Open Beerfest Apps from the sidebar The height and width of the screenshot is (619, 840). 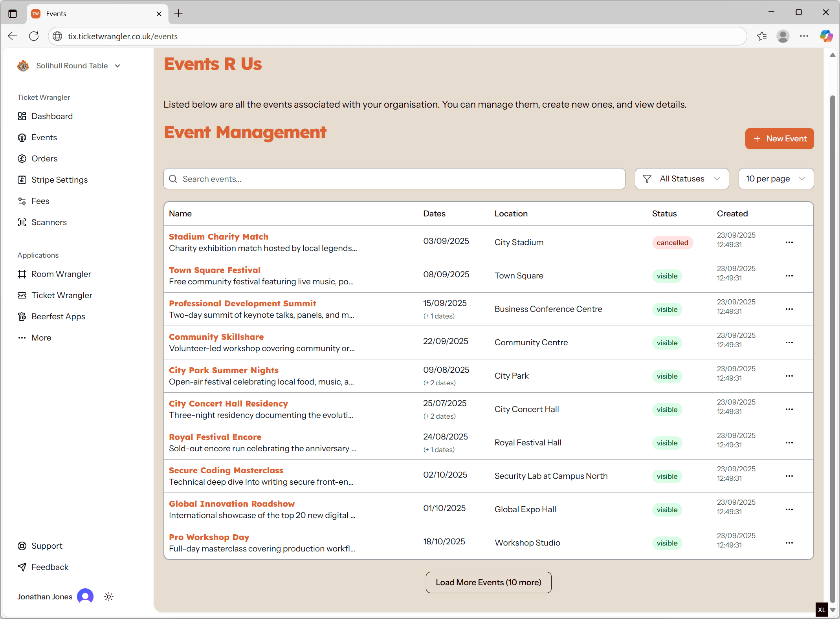pos(58,317)
